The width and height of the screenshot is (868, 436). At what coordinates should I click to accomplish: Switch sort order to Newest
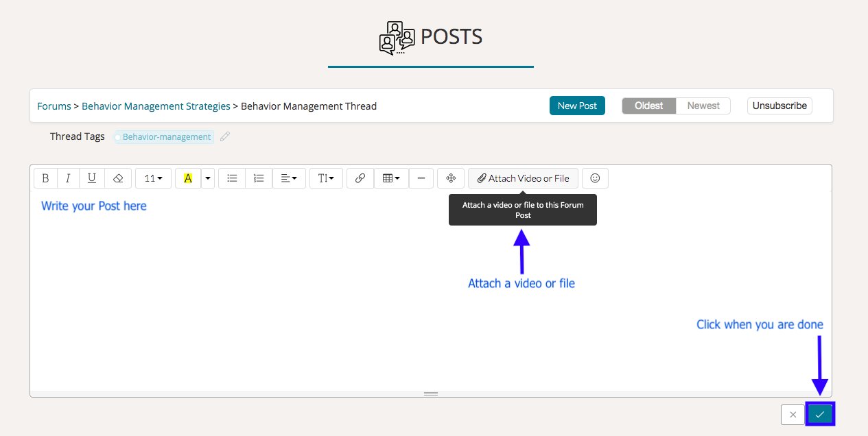coord(703,106)
